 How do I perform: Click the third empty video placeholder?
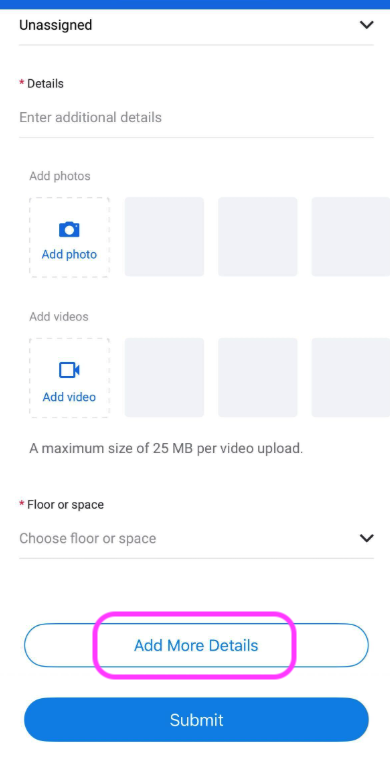[x=351, y=378]
